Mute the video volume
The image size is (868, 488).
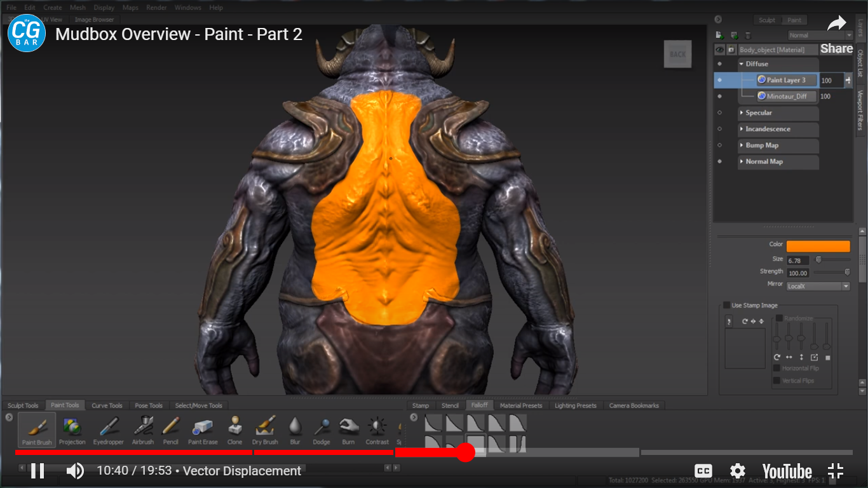click(x=76, y=471)
